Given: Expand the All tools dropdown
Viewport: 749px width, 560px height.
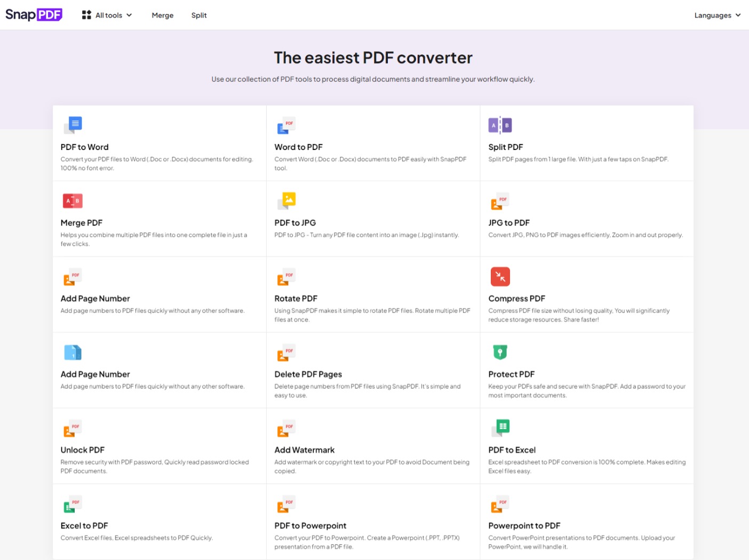Looking at the screenshot, I should pyautogui.click(x=107, y=15).
